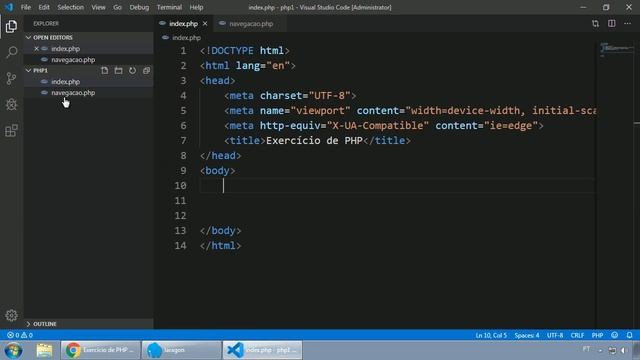Image resolution: width=640 pixels, height=360 pixels.
Task: Select index.php under Open Editors
Action: [x=88, y=49]
